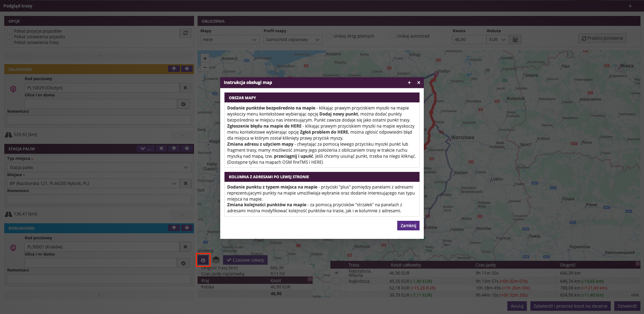Viewport: 644px width, 314px height.
Task: Move STACJA PALIW panel down
Action: coord(187,148)
